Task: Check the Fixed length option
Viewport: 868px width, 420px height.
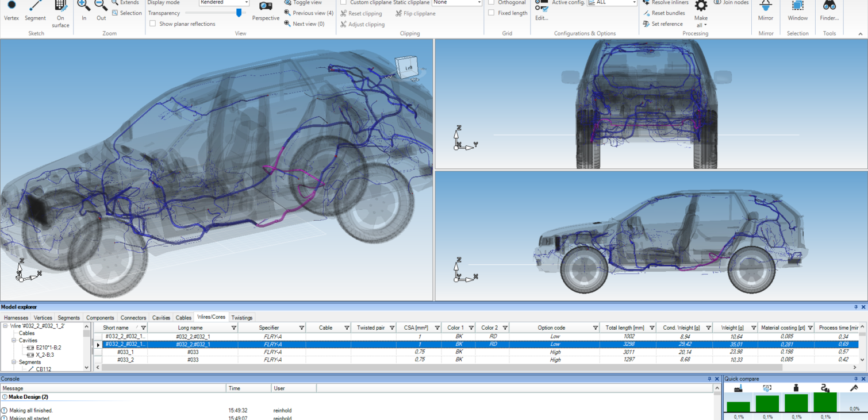Action: tap(491, 13)
